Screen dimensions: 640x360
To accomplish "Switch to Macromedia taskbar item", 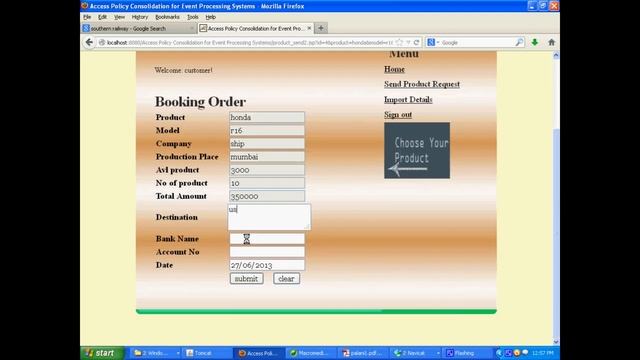I will 313,353.
